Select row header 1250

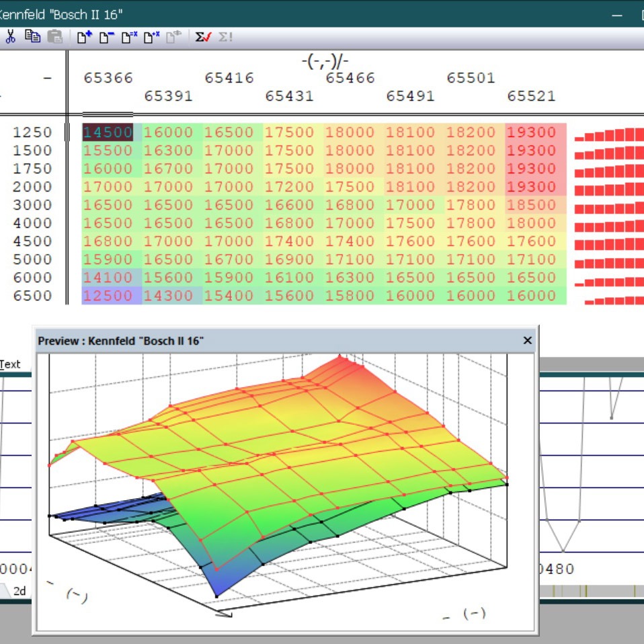[32, 132]
